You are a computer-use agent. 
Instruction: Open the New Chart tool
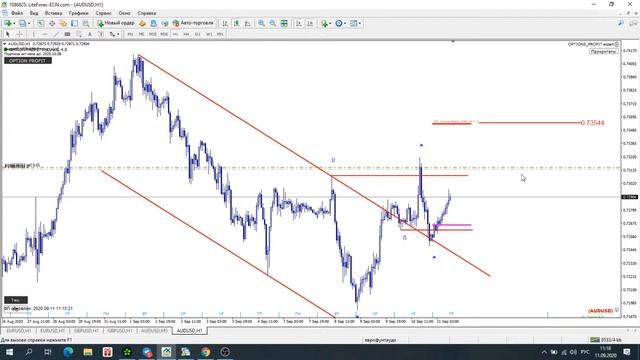coord(7,23)
